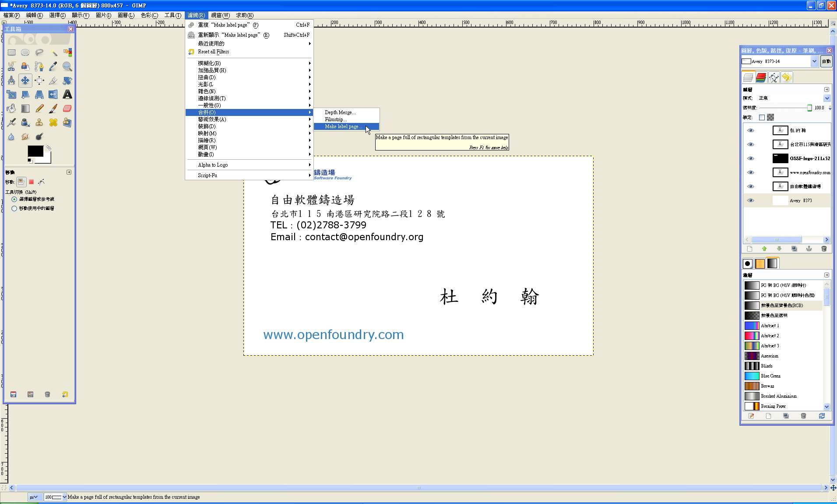Switch to the Paths tab
The image size is (837, 504).
coord(774,78)
